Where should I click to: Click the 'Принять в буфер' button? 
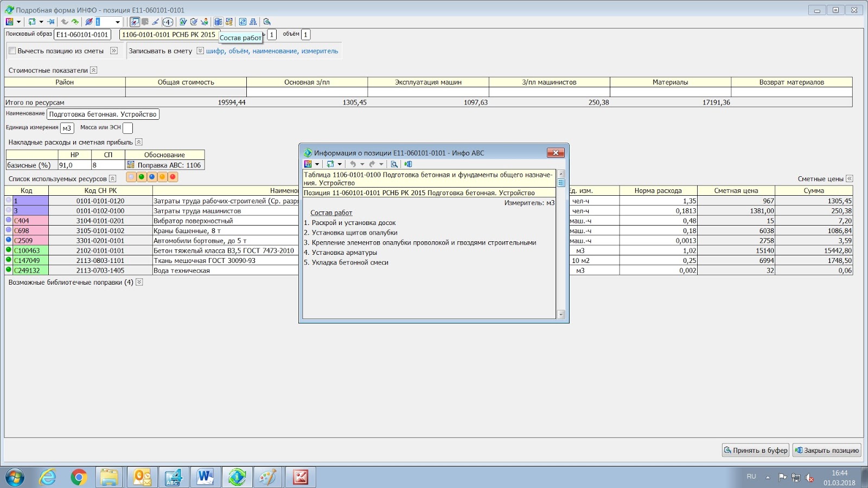(756, 450)
